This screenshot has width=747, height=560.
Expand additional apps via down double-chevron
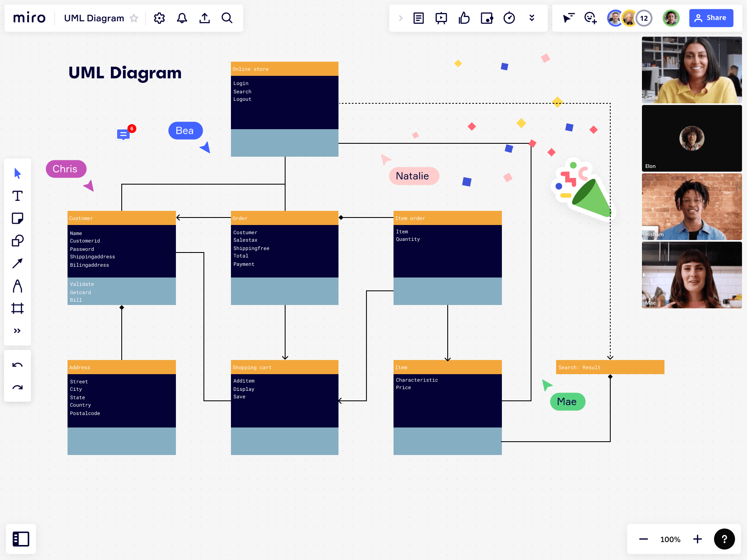click(x=531, y=18)
